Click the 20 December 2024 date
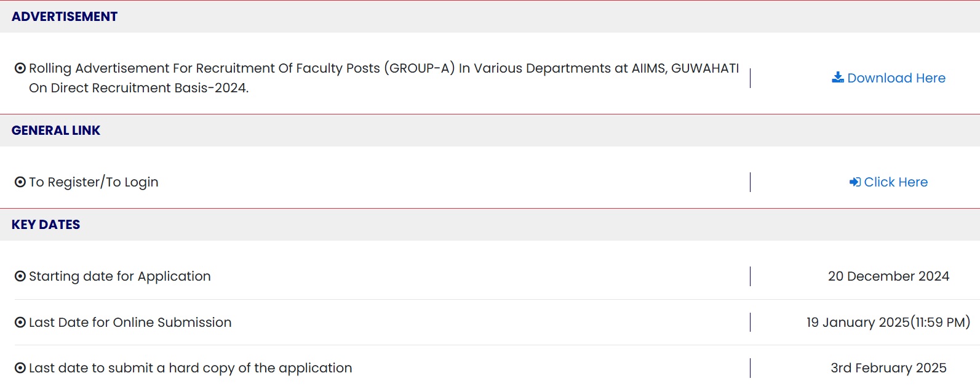 point(888,276)
